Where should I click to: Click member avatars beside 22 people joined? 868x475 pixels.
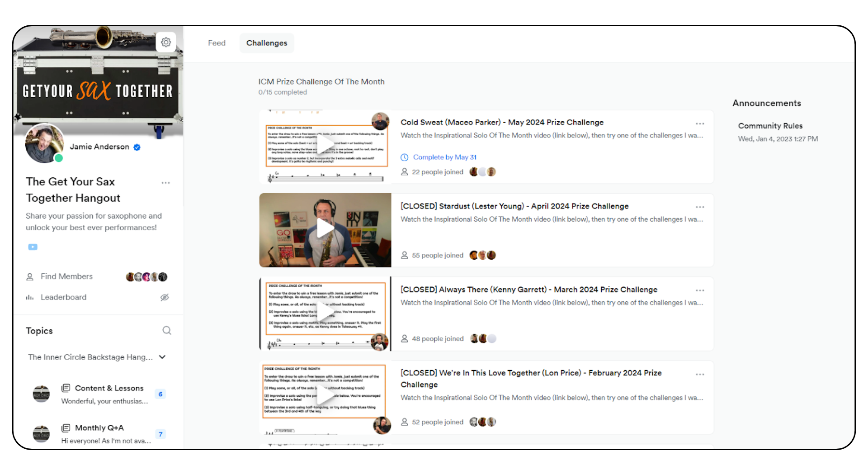(x=483, y=172)
